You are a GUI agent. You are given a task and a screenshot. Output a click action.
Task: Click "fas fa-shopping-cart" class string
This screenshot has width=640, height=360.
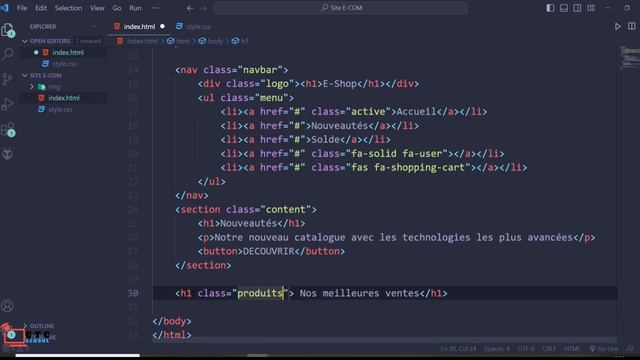[x=408, y=167]
